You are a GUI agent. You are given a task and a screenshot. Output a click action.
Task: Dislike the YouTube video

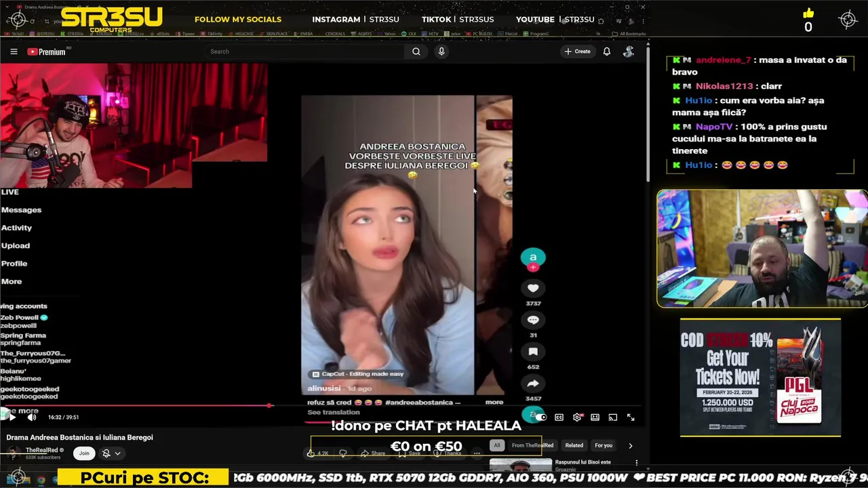pyautogui.click(x=343, y=453)
